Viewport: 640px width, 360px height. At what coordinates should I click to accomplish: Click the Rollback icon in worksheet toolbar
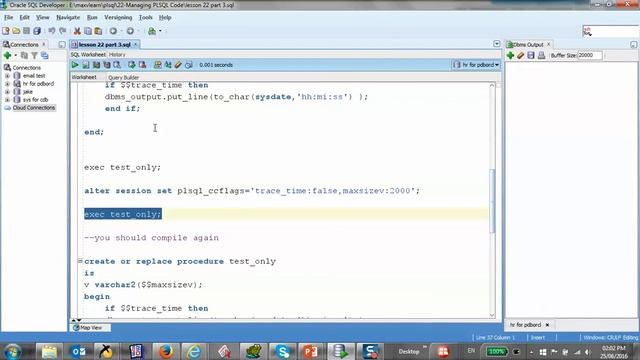pos(142,65)
